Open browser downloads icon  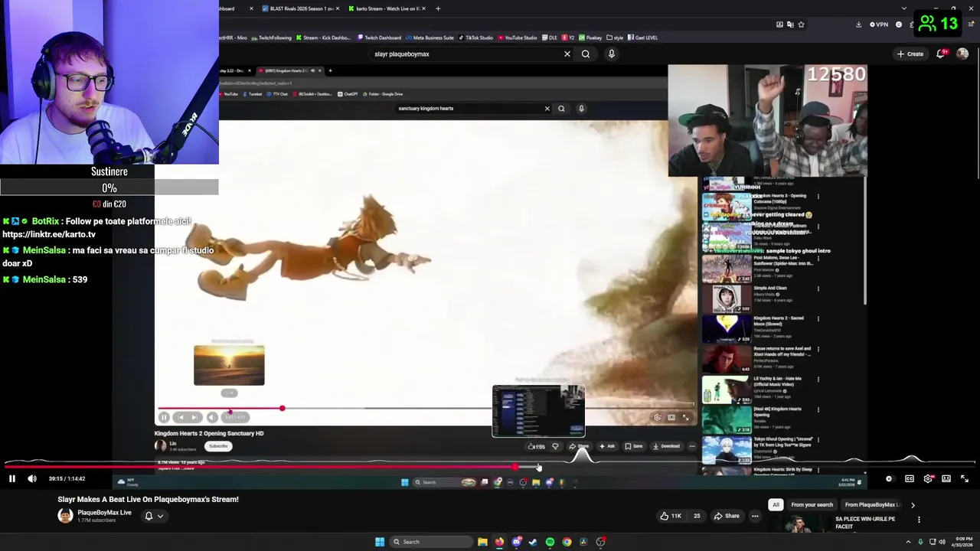tap(858, 24)
